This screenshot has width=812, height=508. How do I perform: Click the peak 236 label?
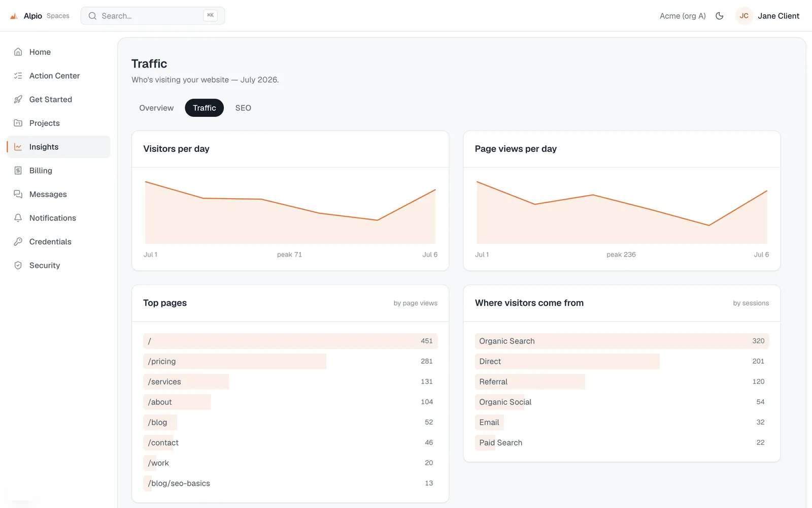pyautogui.click(x=621, y=255)
